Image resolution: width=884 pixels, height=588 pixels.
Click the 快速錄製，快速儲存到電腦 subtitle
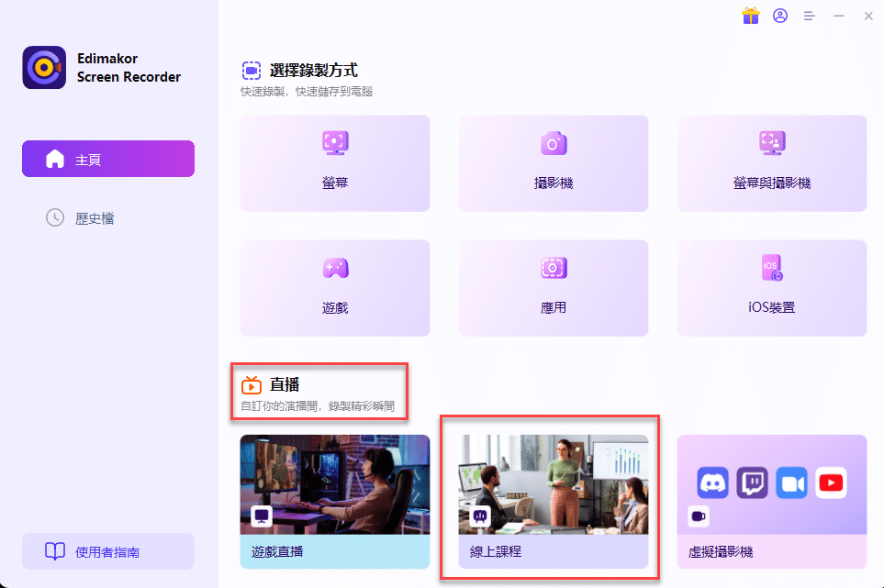[307, 91]
